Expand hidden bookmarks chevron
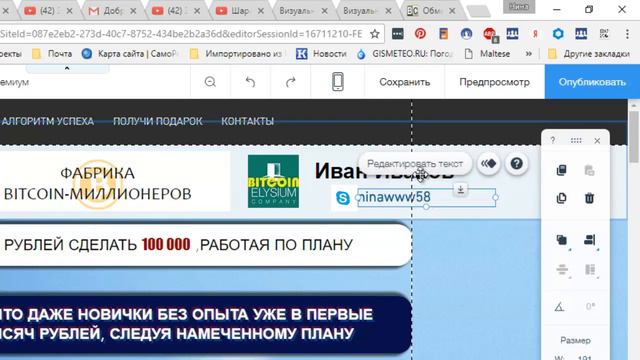Image resolution: width=640 pixels, height=360 pixels. coord(529,53)
